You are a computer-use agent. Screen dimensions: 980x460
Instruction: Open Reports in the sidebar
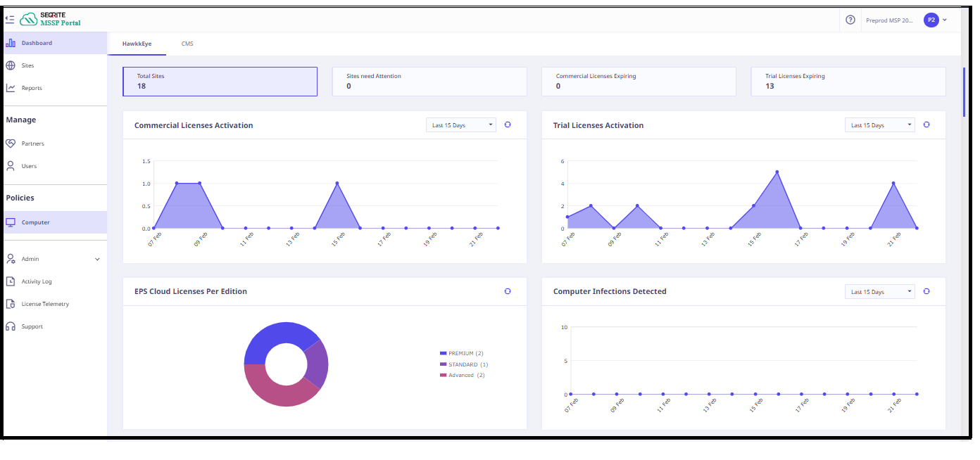pyautogui.click(x=54, y=88)
